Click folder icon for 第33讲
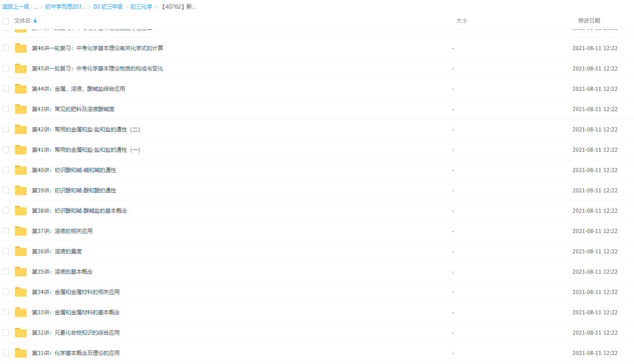This screenshot has height=364, width=634. tap(21, 313)
